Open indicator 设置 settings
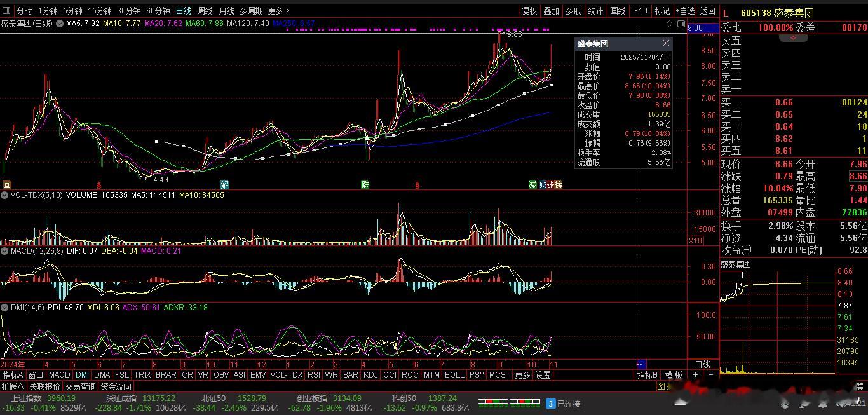This screenshot has width=868, height=415. (x=543, y=376)
